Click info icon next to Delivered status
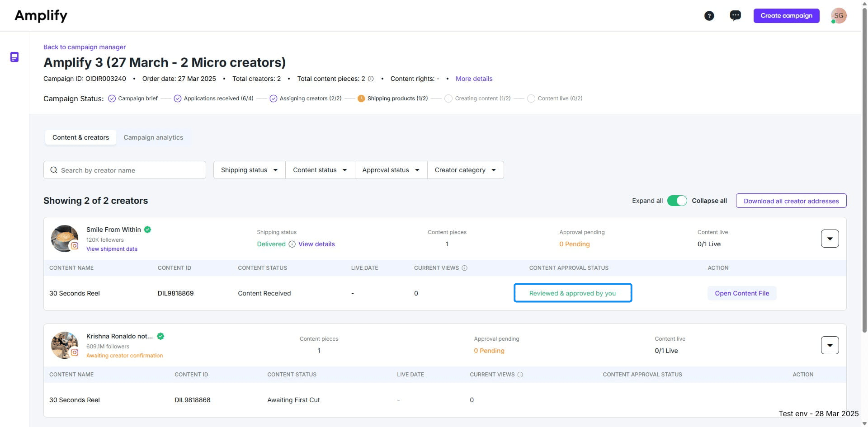 (x=292, y=244)
